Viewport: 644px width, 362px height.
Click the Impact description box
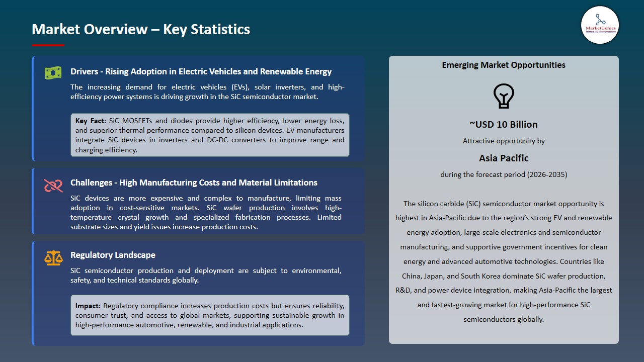(x=210, y=315)
